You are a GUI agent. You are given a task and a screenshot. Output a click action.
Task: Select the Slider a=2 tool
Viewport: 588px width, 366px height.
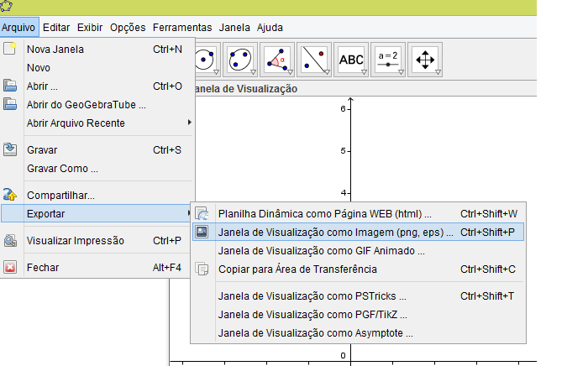click(388, 60)
